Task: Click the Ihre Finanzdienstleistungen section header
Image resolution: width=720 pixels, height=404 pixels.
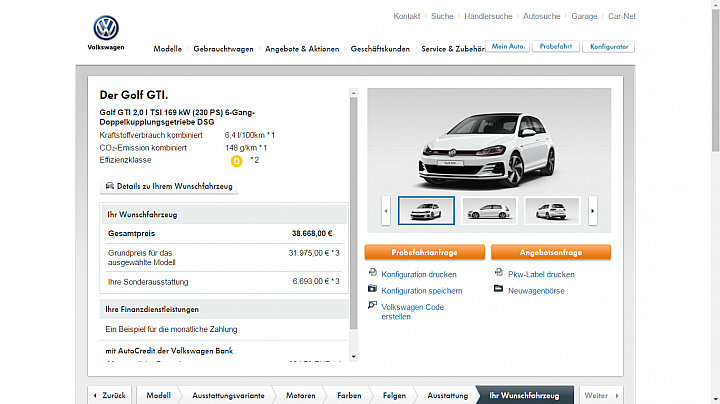Action: [224, 309]
